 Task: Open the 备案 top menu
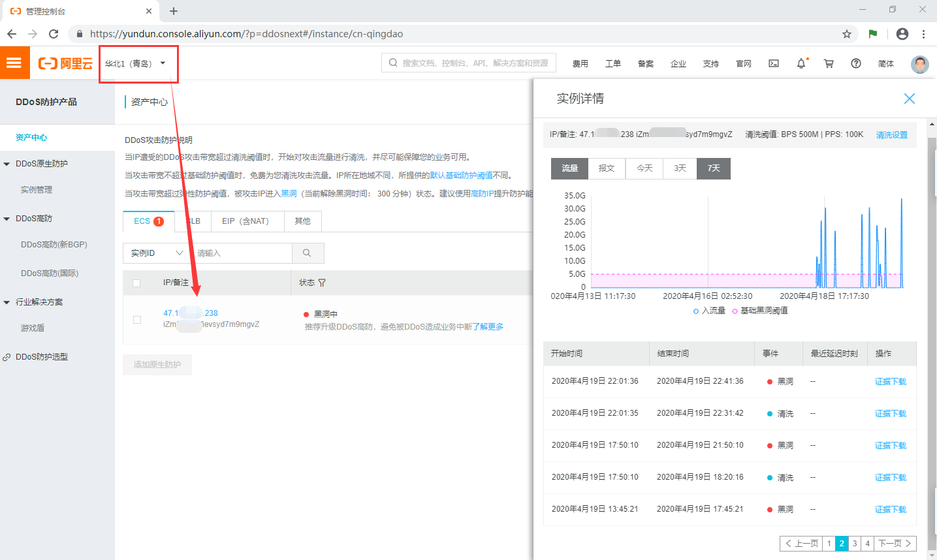click(x=646, y=64)
